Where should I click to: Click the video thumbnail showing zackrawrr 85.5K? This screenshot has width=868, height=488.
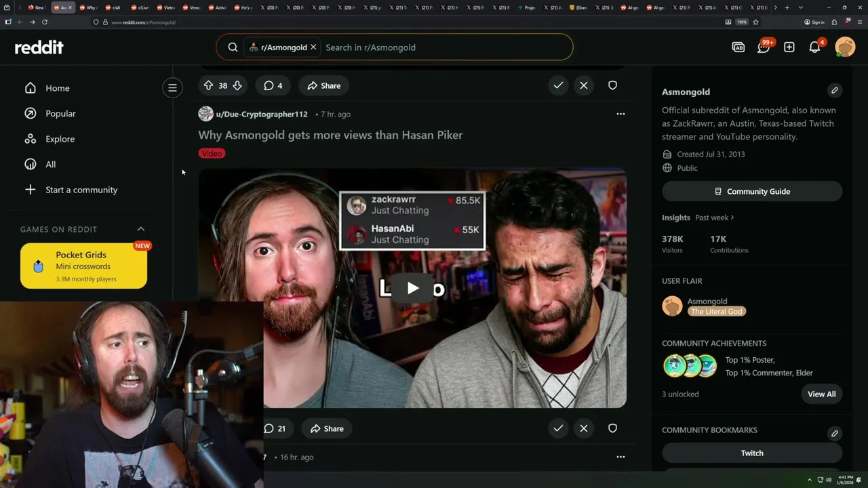412,288
